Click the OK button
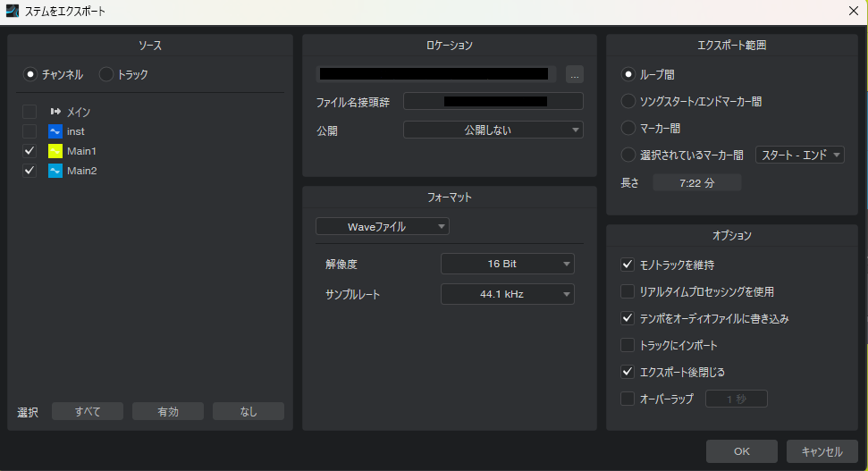 pyautogui.click(x=742, y=451)
